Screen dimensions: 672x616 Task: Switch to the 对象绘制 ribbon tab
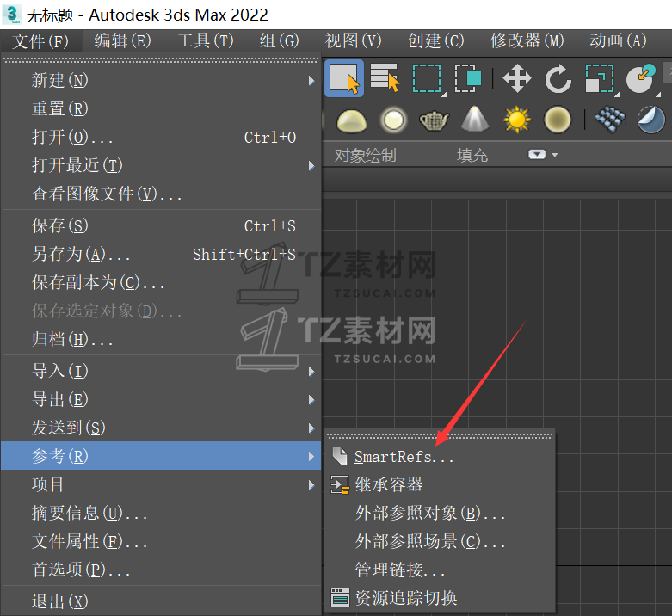point(365,155)
